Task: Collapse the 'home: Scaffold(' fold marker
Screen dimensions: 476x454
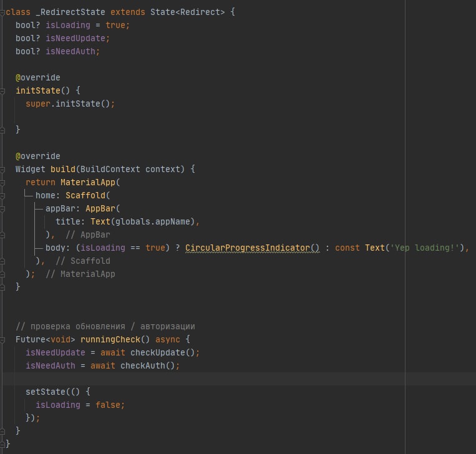Action: [2, 196]
